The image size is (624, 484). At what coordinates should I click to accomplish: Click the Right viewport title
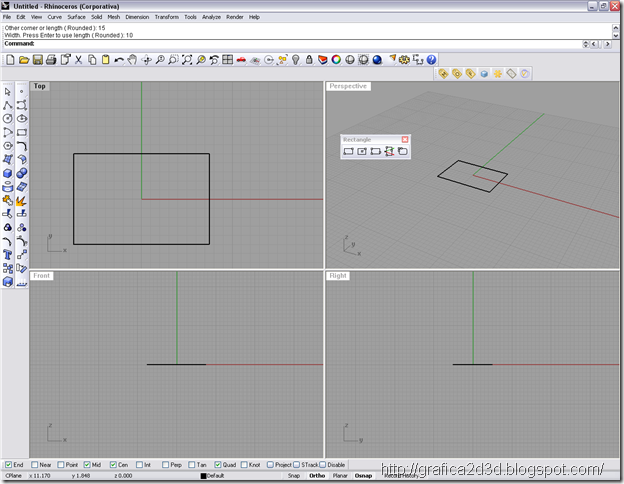point(338,275)
